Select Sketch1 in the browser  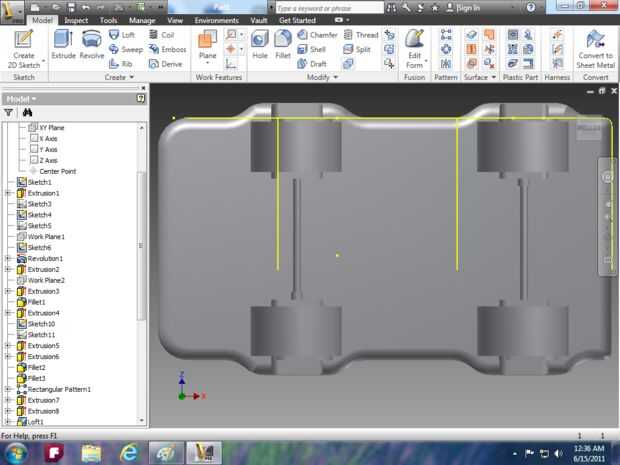(34, 182)
